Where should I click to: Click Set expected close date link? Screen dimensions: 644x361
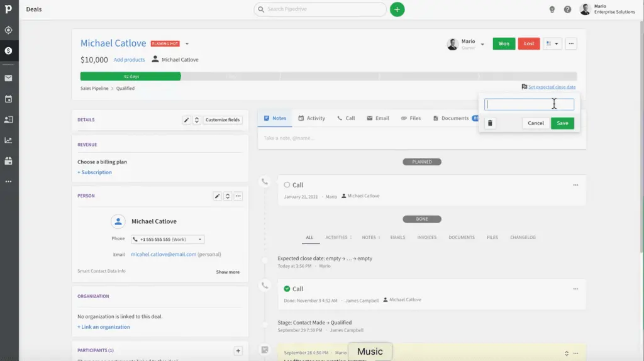(552, 87)
